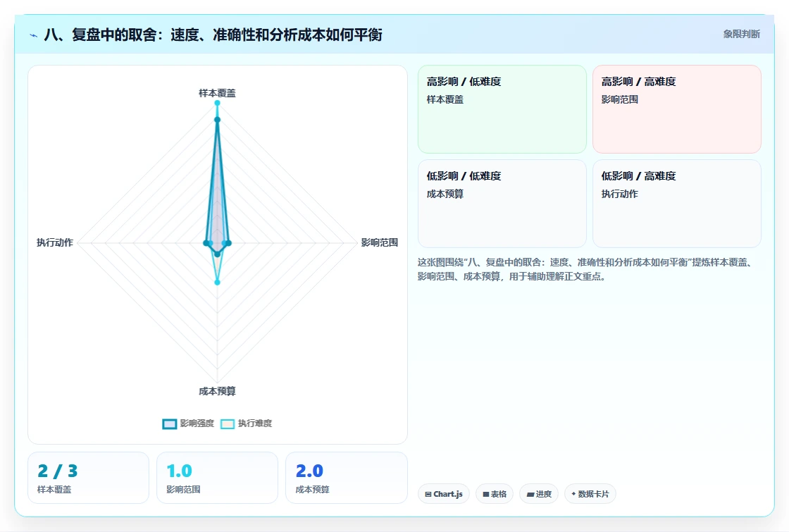
Task: Toggle the 执行难度 legend entry
Action: click(x=246, y=423)
